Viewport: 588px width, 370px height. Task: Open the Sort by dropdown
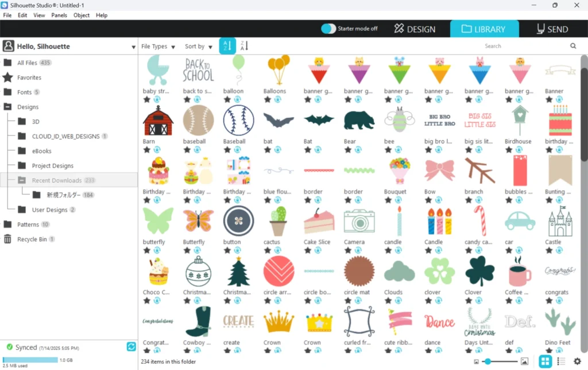[198, 47]
